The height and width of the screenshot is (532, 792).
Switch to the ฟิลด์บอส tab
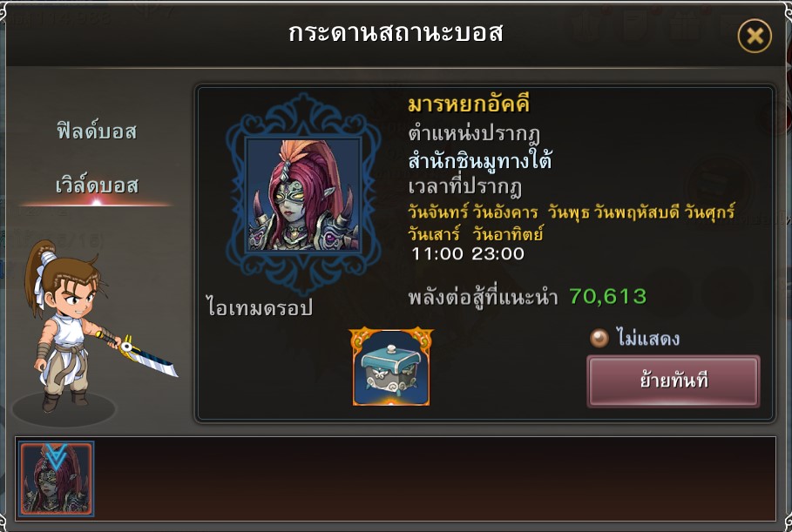click(x=97, y=131)
